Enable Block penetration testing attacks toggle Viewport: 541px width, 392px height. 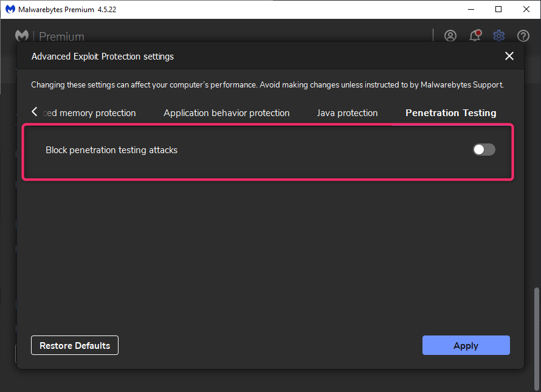click(x=484, y=150)
